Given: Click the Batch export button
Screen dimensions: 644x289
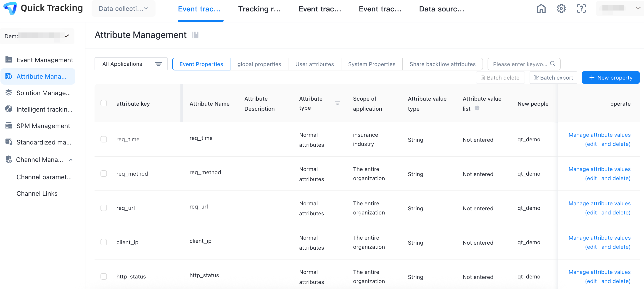Looking at the screenshot, I should [553, 78].
